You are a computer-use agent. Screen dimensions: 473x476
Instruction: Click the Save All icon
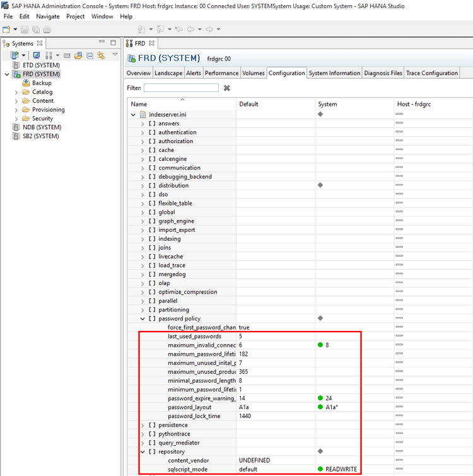point(36,30)
